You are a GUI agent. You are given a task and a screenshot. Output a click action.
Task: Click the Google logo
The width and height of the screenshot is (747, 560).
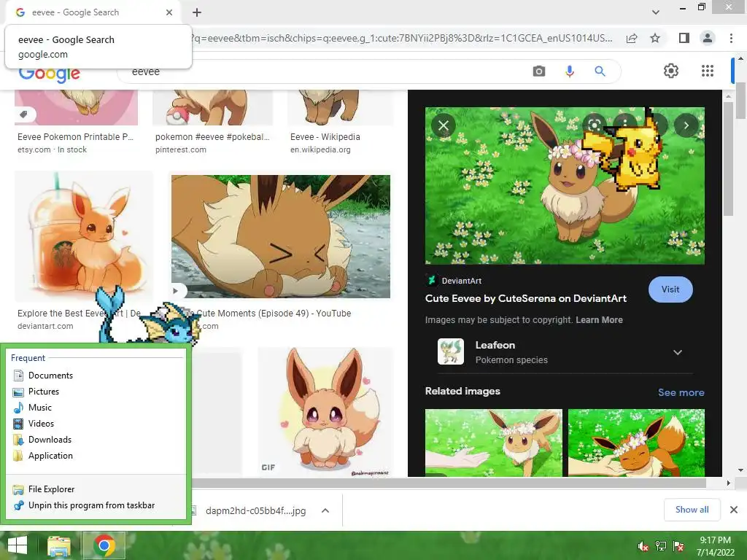tap(49, 74)
